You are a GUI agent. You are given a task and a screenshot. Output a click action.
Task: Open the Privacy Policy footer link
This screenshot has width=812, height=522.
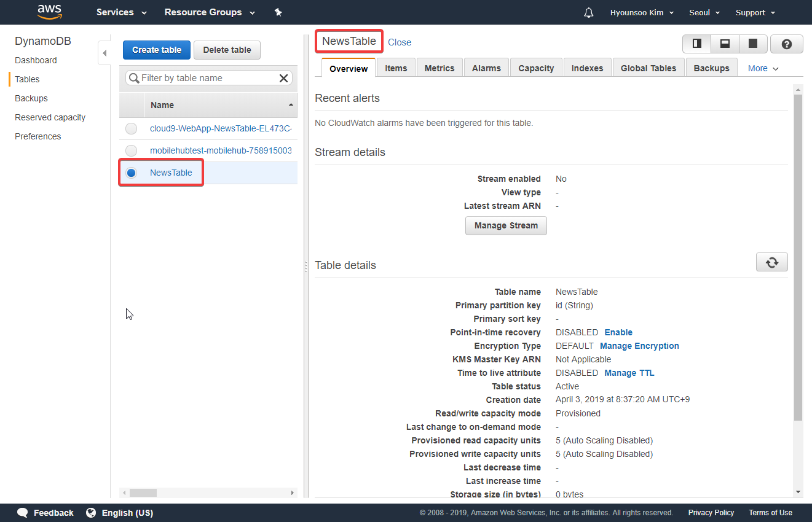711,513
